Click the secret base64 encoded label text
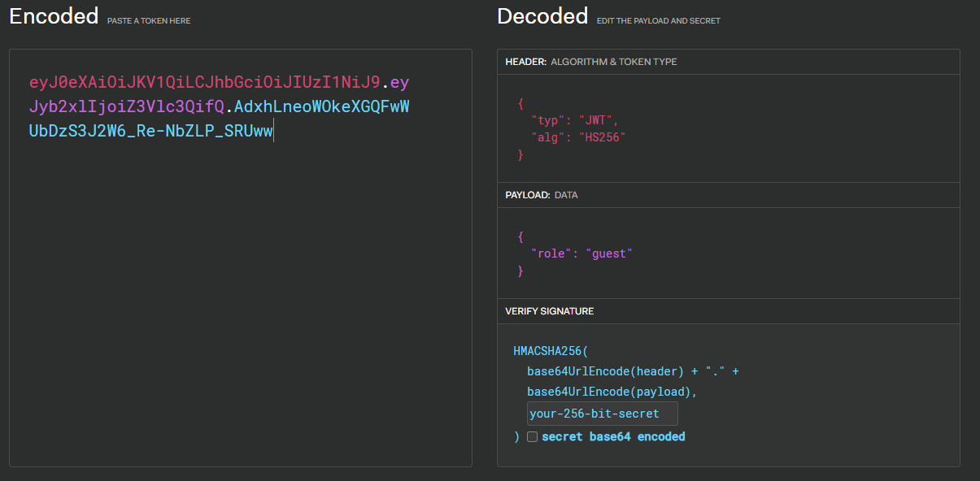Viewport: 980px width, 481px height. coord(613,436)
